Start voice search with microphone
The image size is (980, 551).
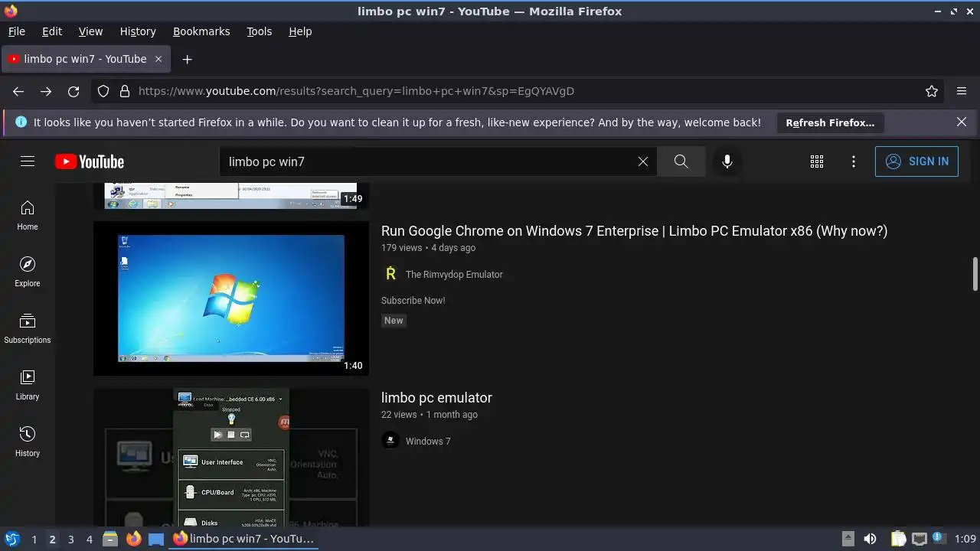[x=727, y=161]
